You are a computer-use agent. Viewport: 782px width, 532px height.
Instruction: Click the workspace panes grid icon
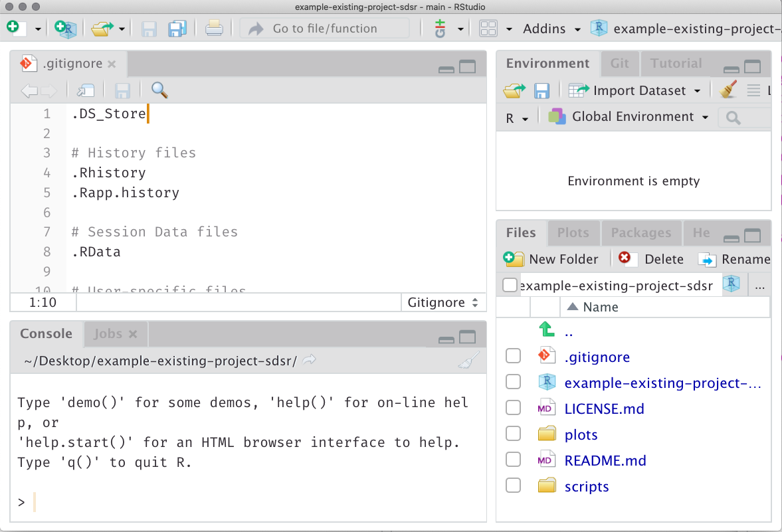point(488,29)
